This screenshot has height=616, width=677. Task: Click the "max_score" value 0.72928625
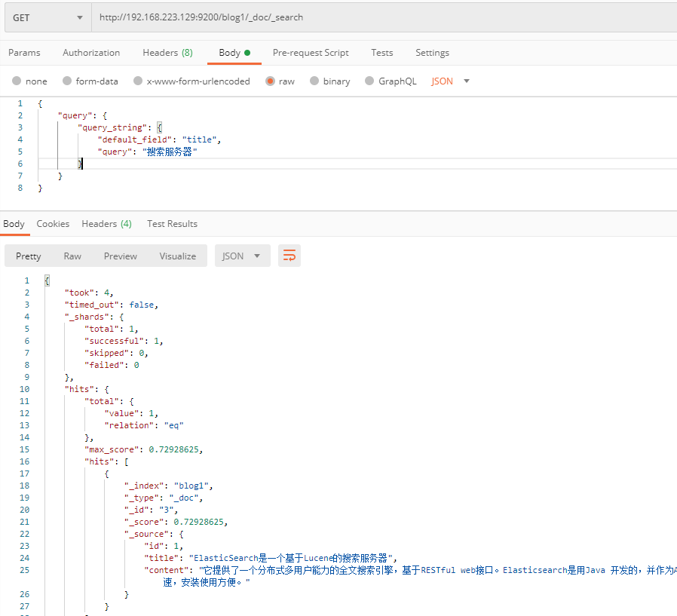point(173,450)
